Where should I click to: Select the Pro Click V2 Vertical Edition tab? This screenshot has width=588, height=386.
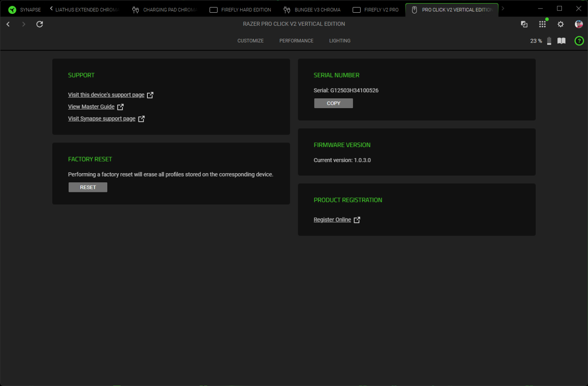[x=452, y=10]
